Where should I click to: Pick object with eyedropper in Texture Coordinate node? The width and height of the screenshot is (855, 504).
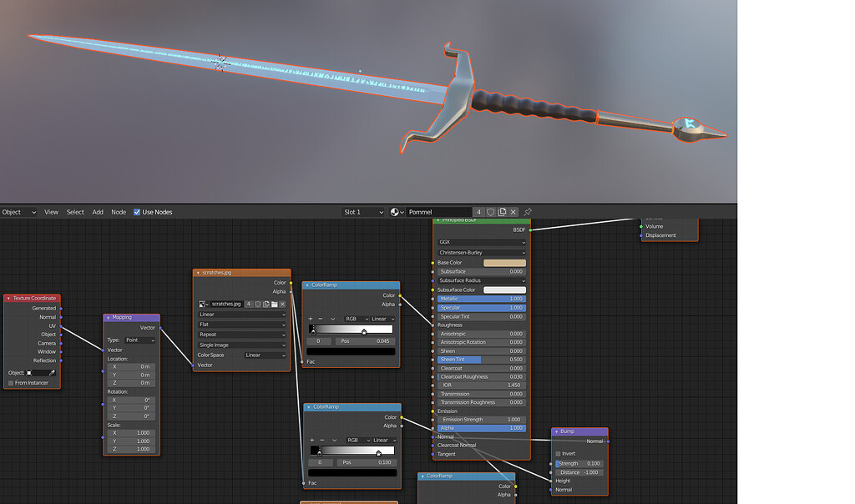[x=52, y=373]
